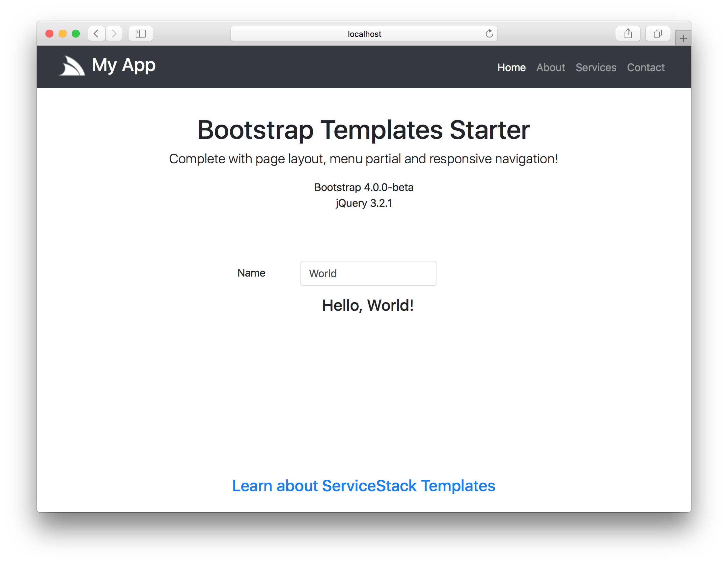728x565 pixels.
Task: Open the Share icon menu
Action: pos(628,34)
